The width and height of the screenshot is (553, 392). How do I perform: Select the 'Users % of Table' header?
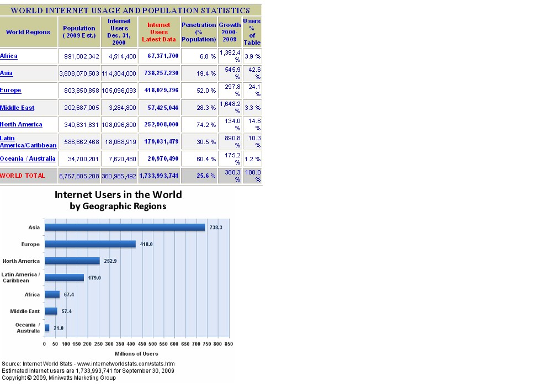click(252, 32)
